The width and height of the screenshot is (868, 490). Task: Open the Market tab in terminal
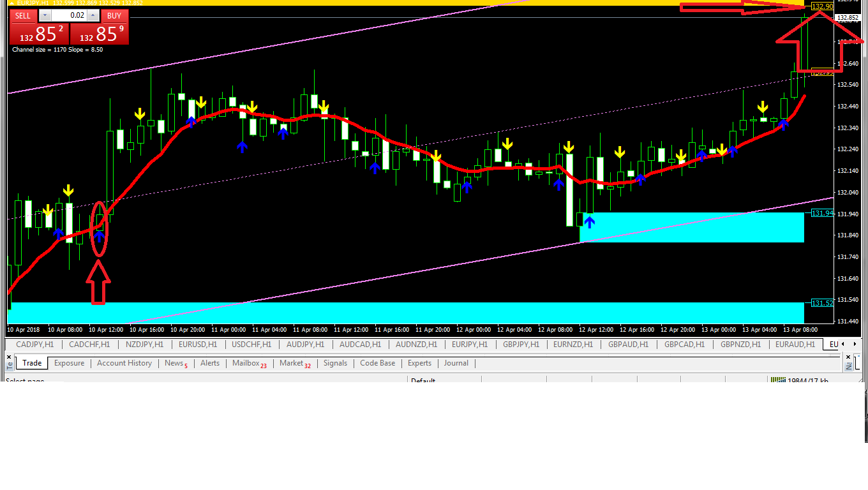pyautogui.click(x=291, y=363)
